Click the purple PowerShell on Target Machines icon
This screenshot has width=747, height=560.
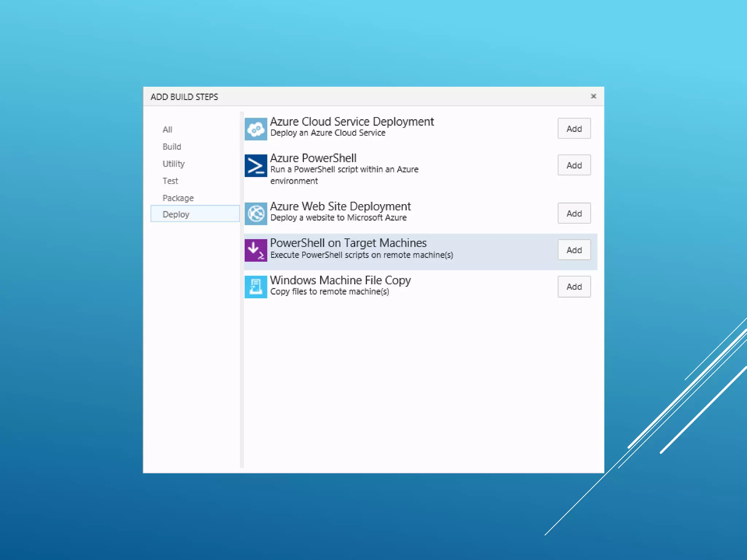[x=256, y=250]
